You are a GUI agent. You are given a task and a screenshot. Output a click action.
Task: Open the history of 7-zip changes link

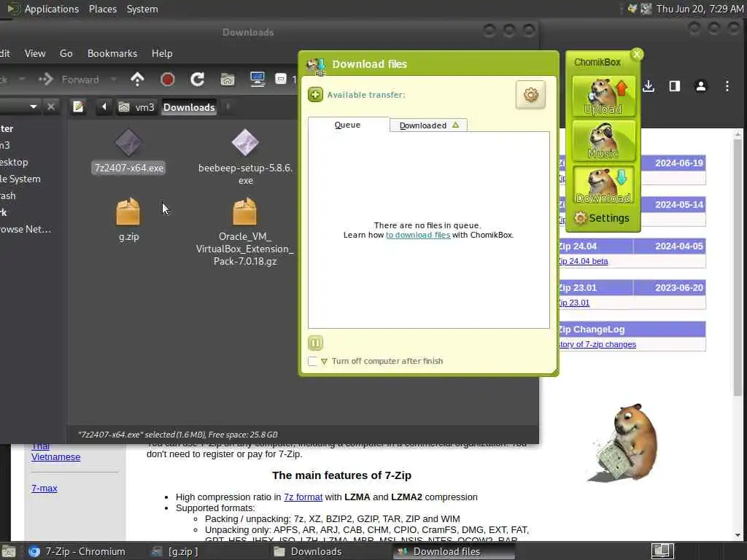click(597, 344)
